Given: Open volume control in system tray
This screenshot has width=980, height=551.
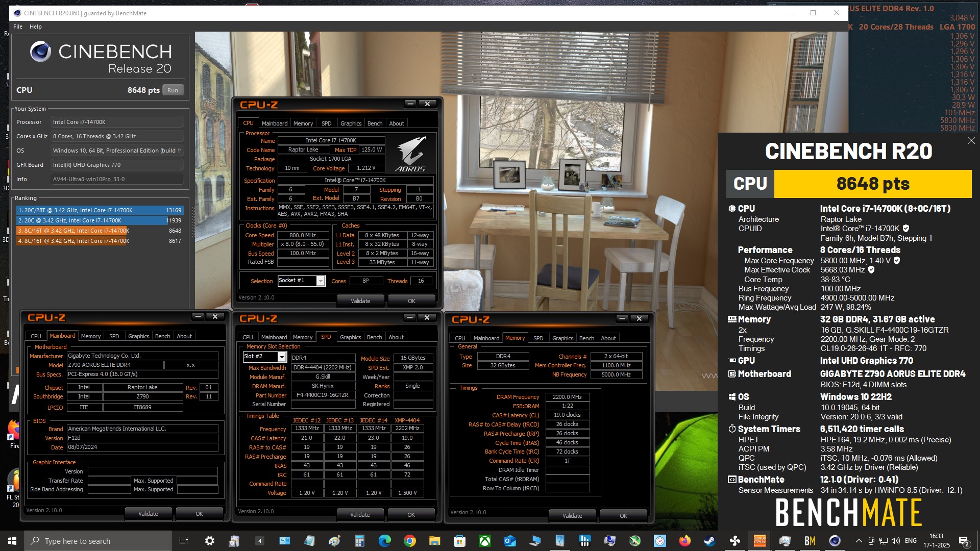Looking at the screenshot, I should click(x=896, y=541).
